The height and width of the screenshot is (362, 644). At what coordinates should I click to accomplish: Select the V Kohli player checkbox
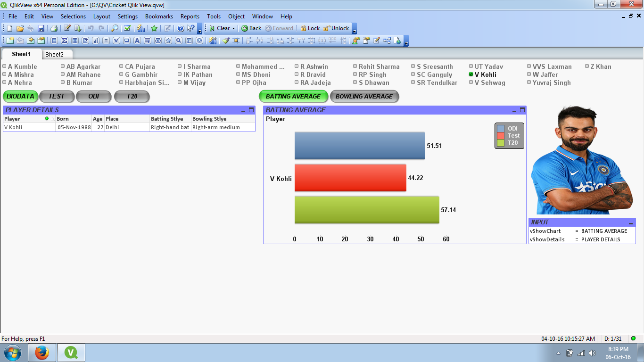pyautogui.click(x=471, y=74)
